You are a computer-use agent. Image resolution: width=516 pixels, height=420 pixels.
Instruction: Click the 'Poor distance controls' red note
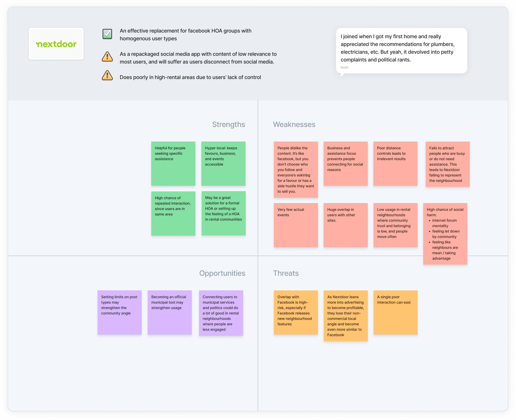pos(395,163)
